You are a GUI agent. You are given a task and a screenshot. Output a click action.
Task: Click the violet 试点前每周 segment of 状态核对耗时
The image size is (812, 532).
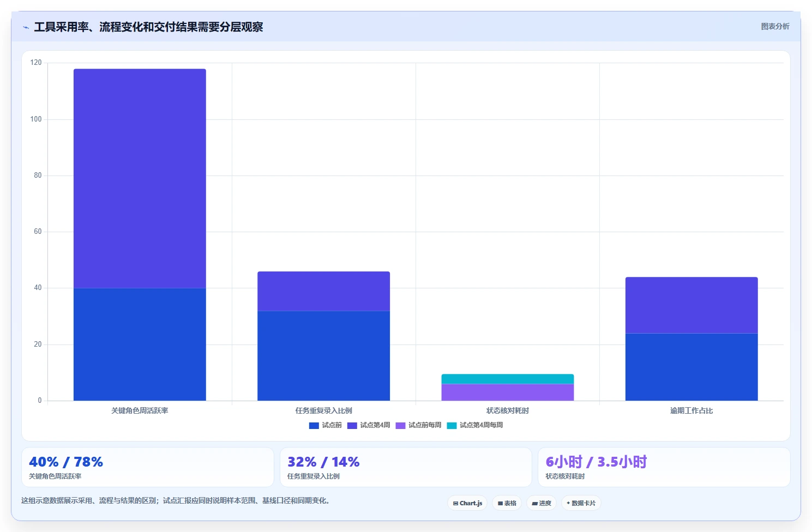point(507,392)
